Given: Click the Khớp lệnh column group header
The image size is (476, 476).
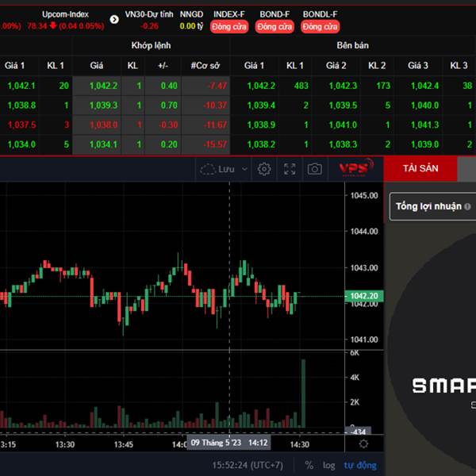Looking at the screenshot, I should pyautogui.click(x=151, y=45).
